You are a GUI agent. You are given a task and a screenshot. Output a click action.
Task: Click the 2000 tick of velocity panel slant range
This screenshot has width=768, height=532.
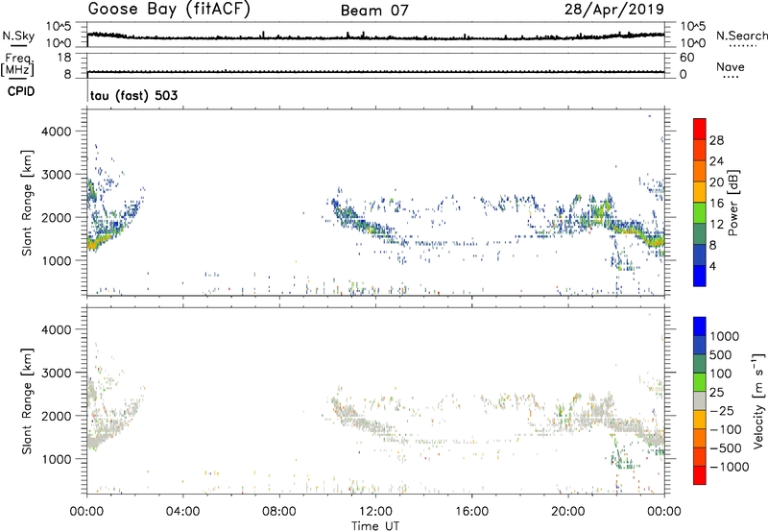[57, 416]
